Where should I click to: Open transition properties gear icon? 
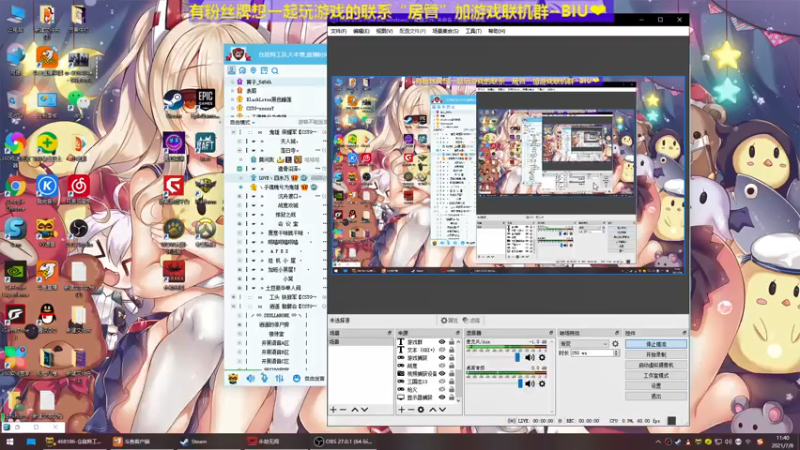615,344
